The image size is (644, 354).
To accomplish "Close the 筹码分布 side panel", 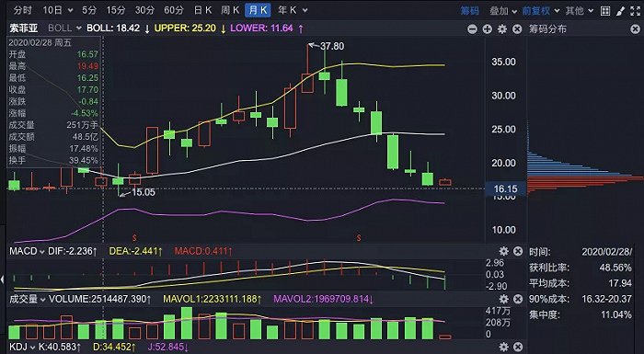I will click(x=635, y=29).
